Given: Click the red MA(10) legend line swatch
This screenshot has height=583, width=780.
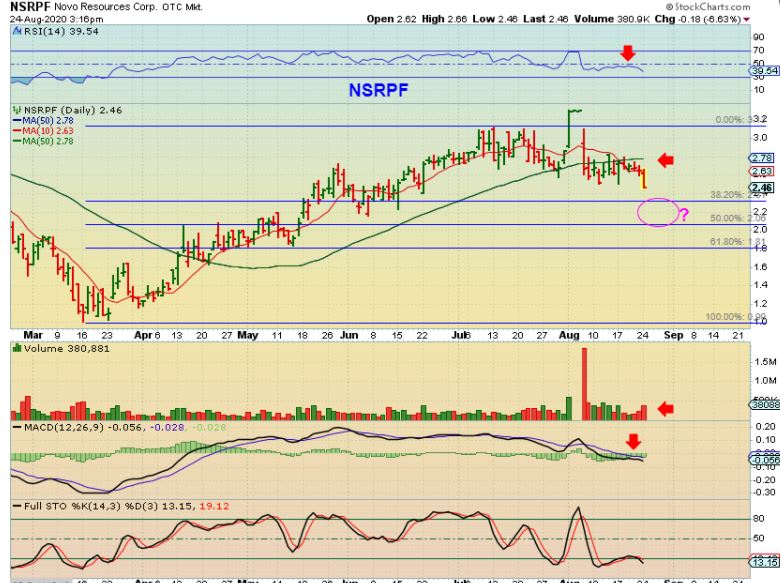Looking at the screenshot, I should (x=17, y=131).
